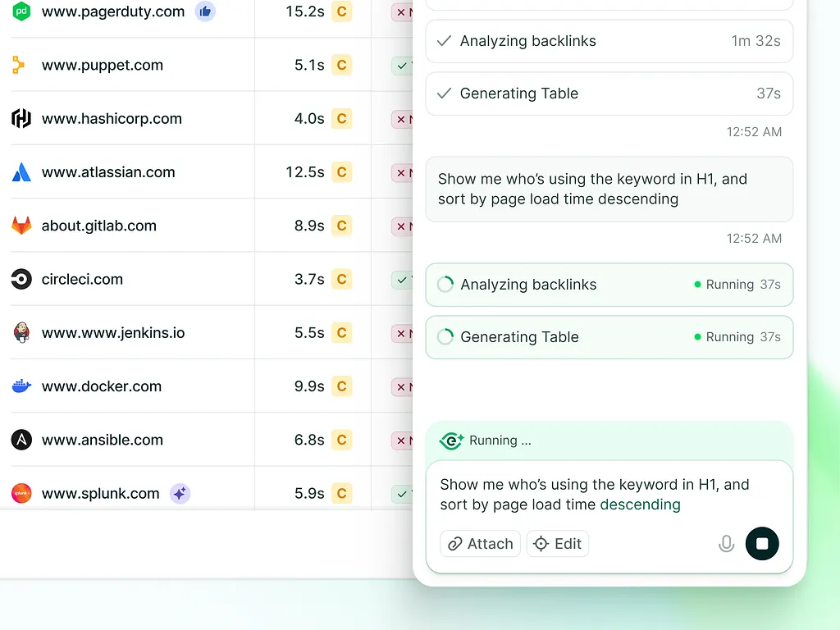The height and width of the screenshot is (630, 840).
Task: Click into the prompt text input field
Action: tap(609, 495)
